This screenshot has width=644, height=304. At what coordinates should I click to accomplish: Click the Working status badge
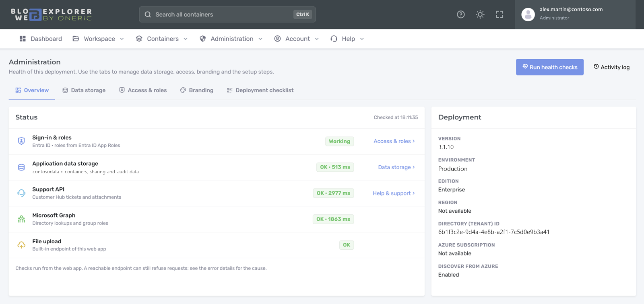pos(339,141)
